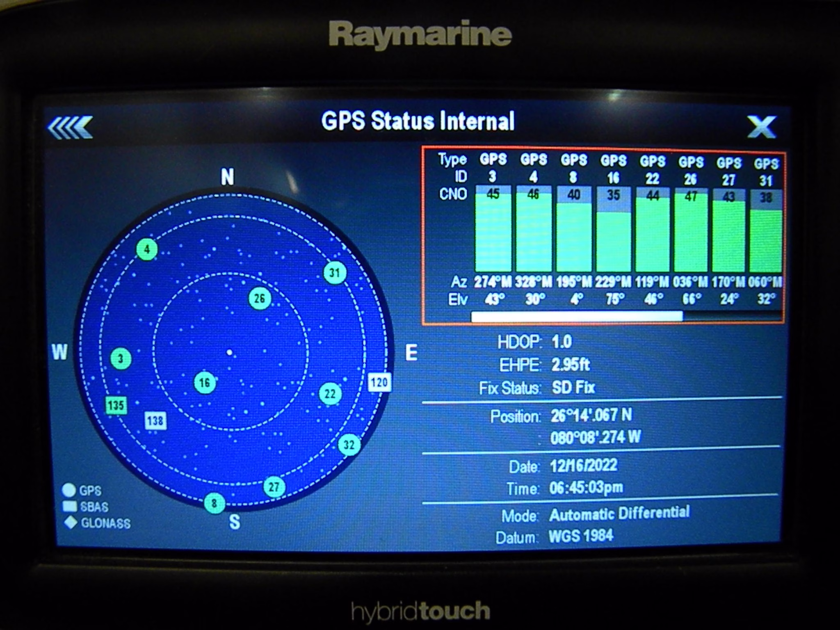Select GPS satellite 27 on sky view

[x=274, y=487]
